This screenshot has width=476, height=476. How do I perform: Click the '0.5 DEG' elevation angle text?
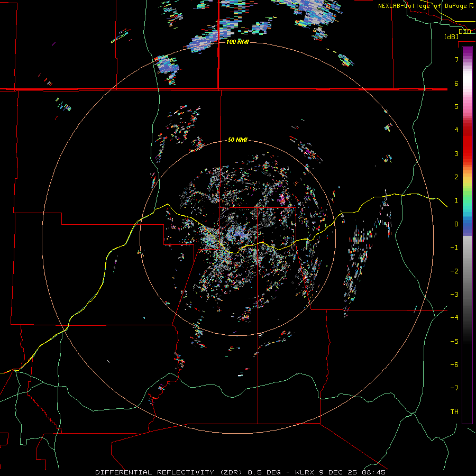[x=264, y=472]
